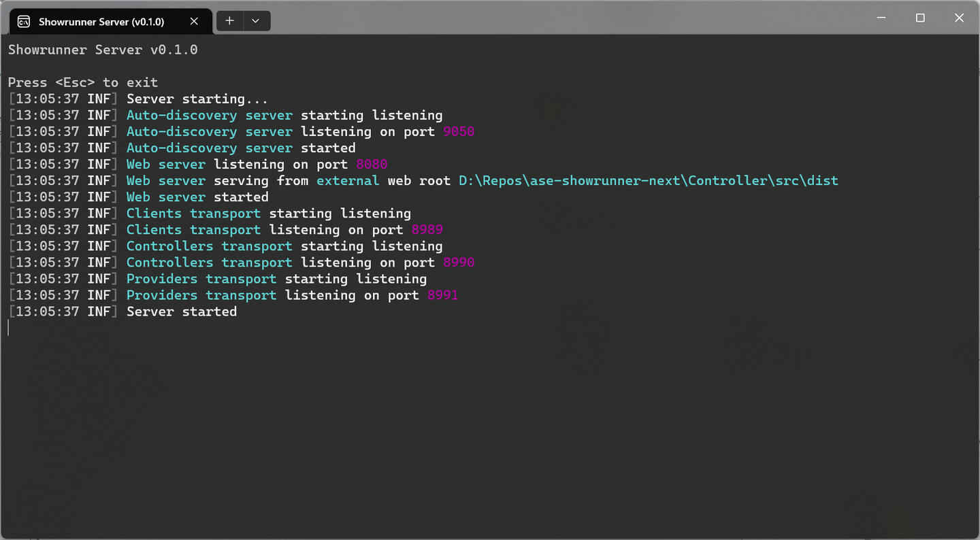Click the terminal icon on the Showrunner tab
980x540 pixels.
(24, 22)
